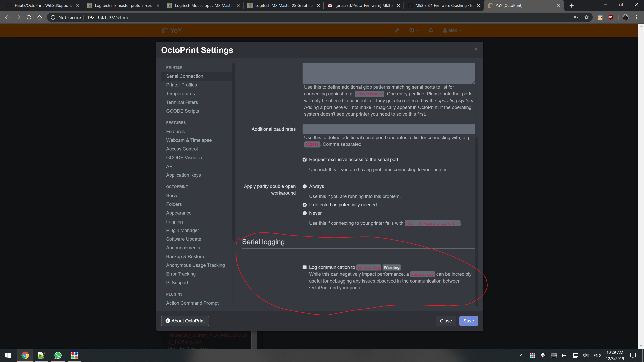Enable Log communication to serial.log checkbox
This screenshot has width=644, height=362.
(x=305, y=267)
